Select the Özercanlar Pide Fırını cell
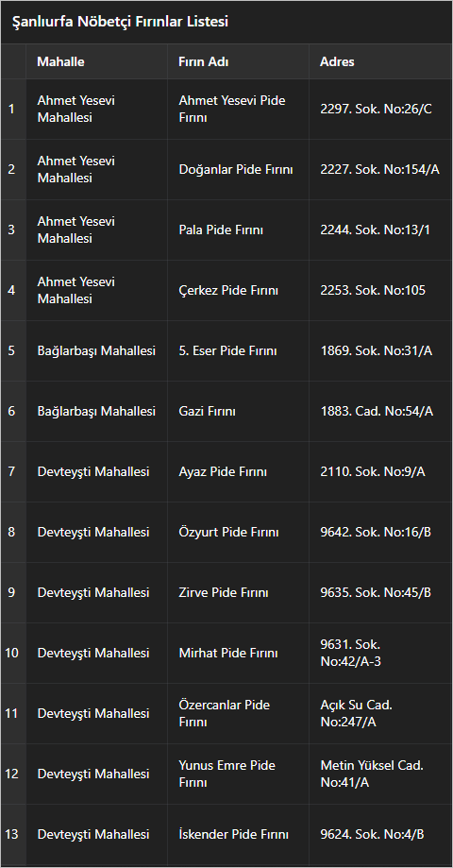Image resolution: width=453 pixels, height=868 pixels. click(x=238, y=713)
